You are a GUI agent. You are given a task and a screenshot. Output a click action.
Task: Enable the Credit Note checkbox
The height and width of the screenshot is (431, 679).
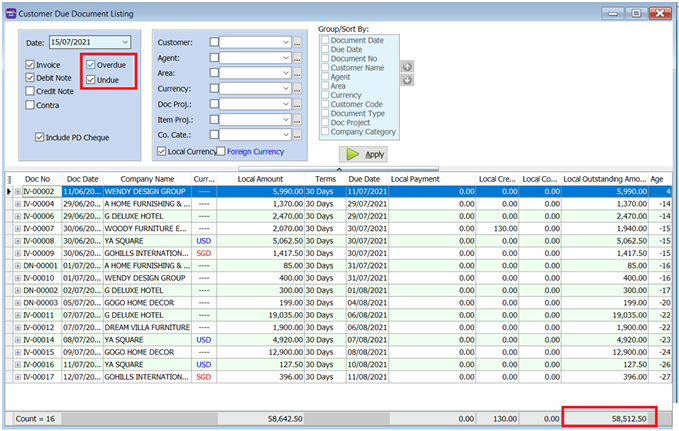tap(29, 91)
